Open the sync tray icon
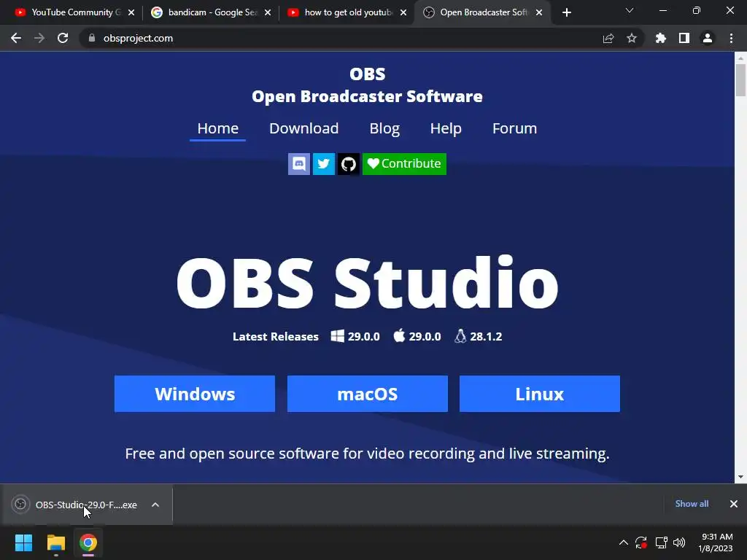Screen dimensions: 747x560 [640, 542]
